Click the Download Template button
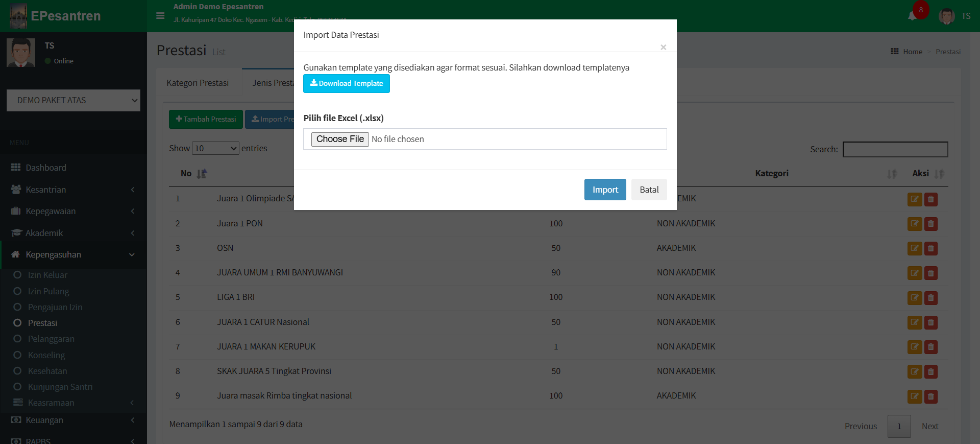Viewport: 980px width, 444px height. (346, 83)
